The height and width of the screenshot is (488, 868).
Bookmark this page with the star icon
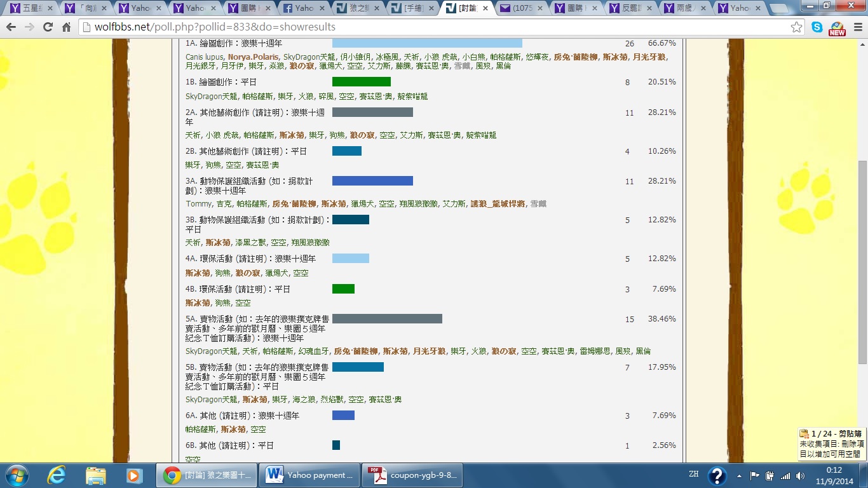point(796,27)
